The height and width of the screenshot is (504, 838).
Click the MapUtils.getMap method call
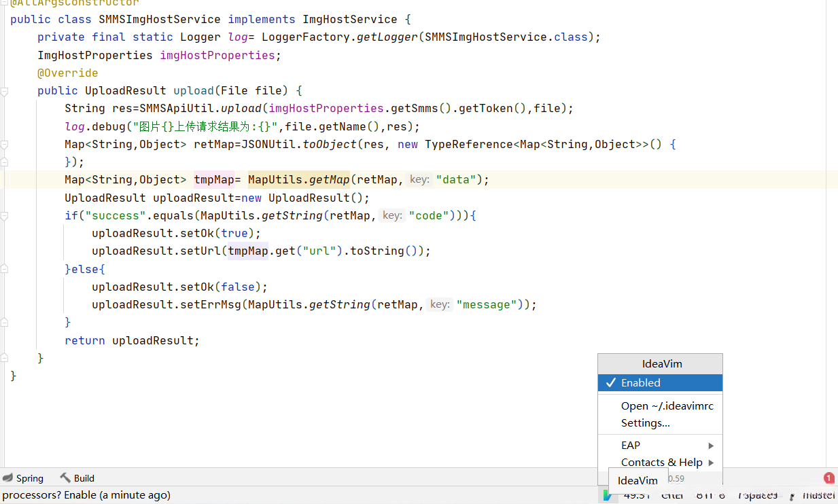(299, 180)
